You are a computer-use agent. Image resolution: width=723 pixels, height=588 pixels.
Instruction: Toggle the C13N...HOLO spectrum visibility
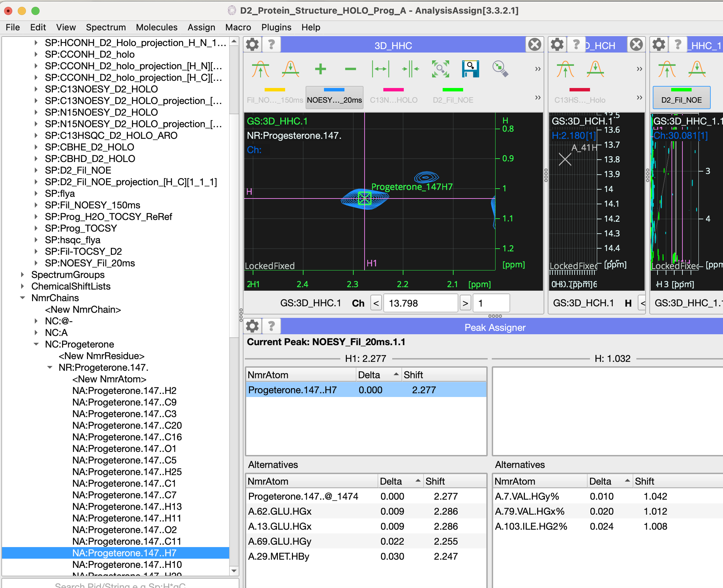click(394, 98)
